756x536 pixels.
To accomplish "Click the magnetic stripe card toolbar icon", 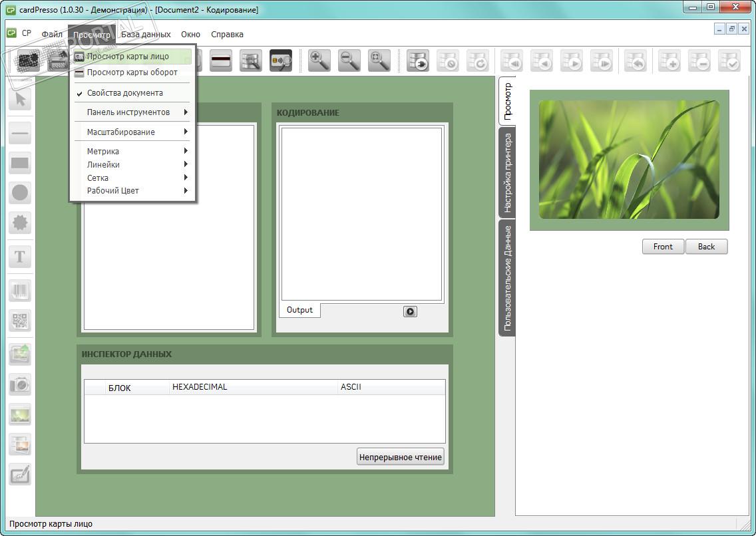I will [221, 61].
